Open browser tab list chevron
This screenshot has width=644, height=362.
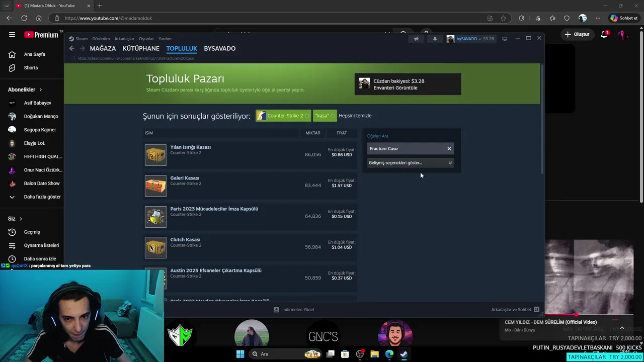pyautogui.click(x=7, y=6)
